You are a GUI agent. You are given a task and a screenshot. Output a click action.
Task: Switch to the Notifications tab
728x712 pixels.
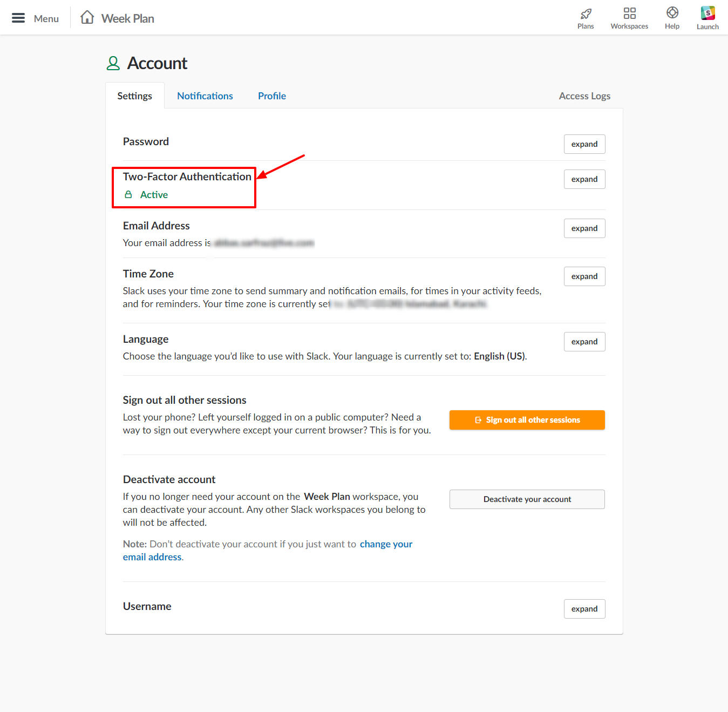click(205, 96)
